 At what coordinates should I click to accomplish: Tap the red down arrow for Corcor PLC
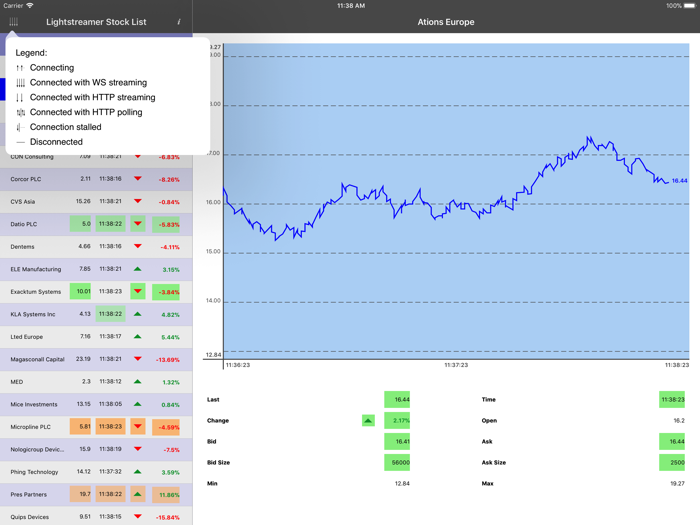click(x=138, y=179)
